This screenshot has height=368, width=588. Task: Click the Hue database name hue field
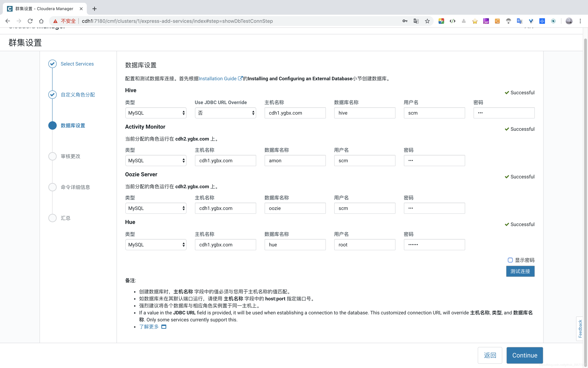(295, 245)
